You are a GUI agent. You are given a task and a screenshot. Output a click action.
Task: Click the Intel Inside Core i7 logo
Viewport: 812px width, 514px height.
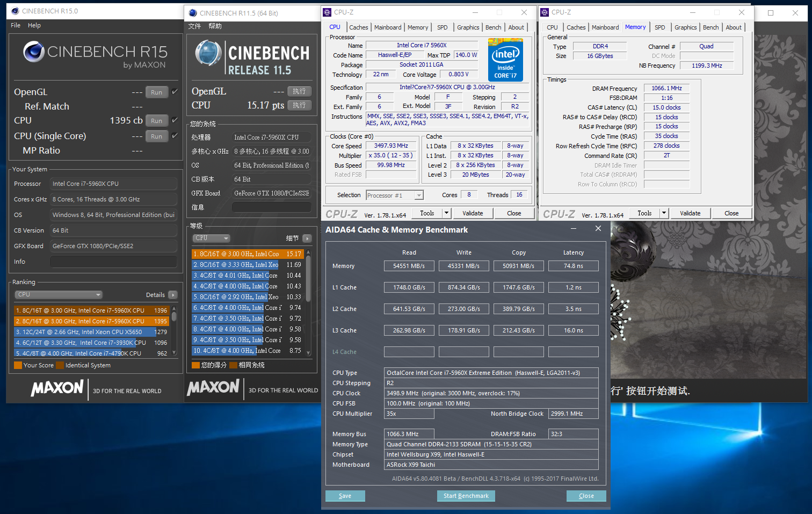505,59
